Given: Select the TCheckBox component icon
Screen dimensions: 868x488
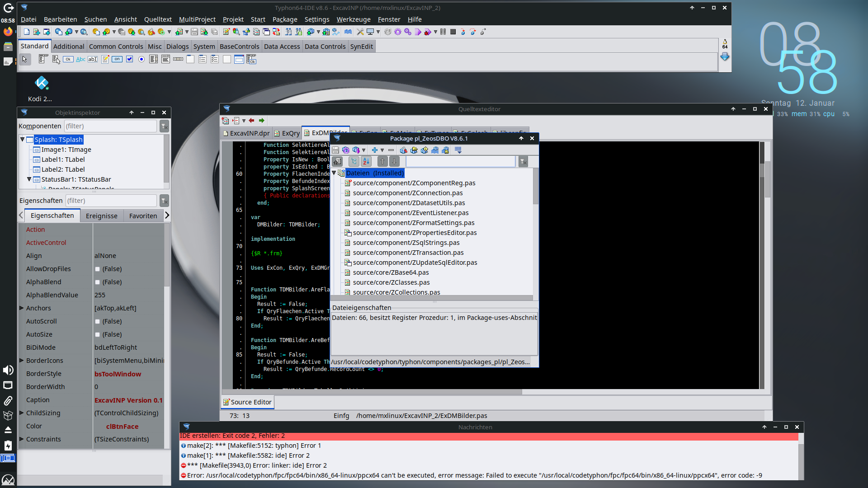Looking at the screenshot, I should pos(129,59).
